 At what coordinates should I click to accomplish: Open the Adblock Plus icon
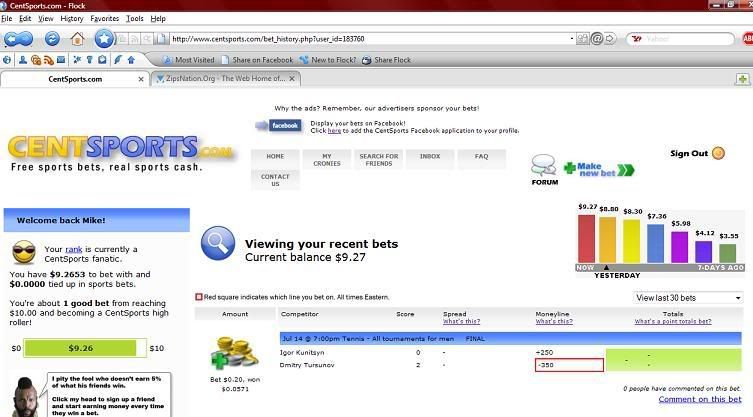tap(748, 39)
